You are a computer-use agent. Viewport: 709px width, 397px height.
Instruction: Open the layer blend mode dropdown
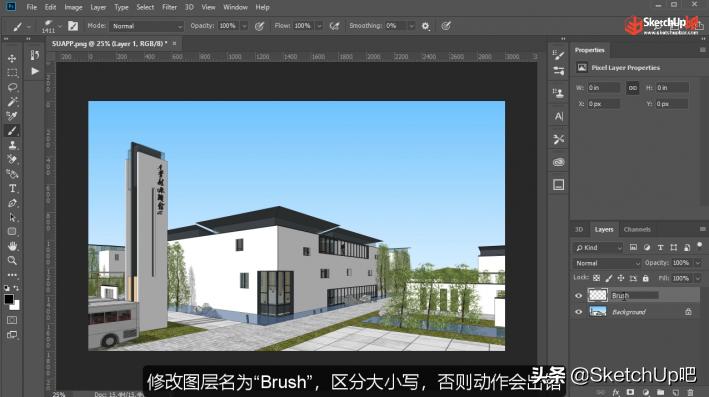point(607,263)
